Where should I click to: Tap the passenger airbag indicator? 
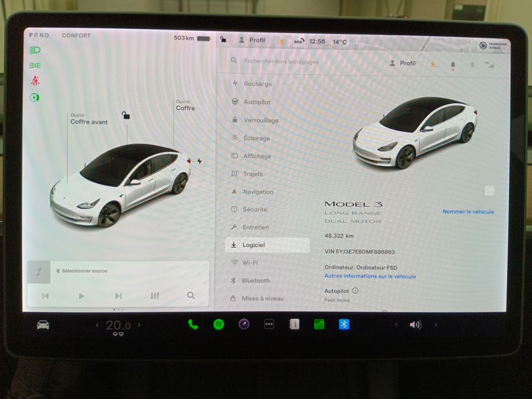[493, 46]
